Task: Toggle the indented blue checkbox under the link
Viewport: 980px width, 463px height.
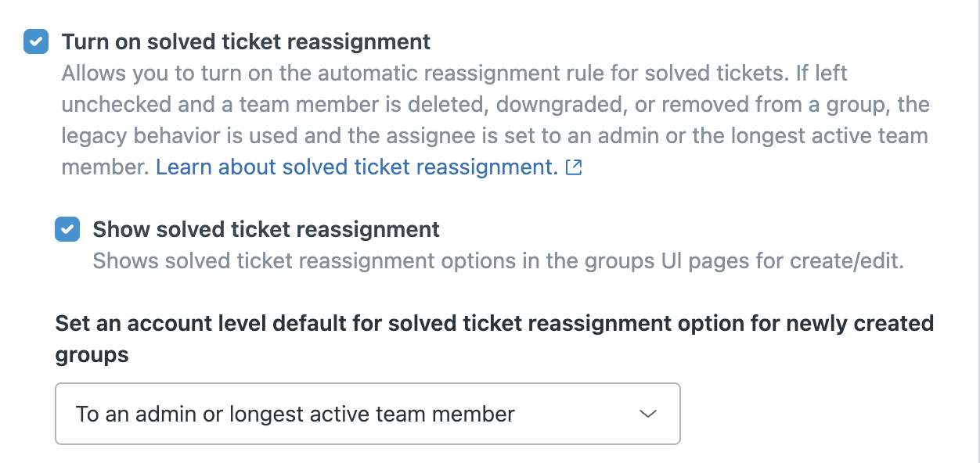Action: (x=67, y=229)
